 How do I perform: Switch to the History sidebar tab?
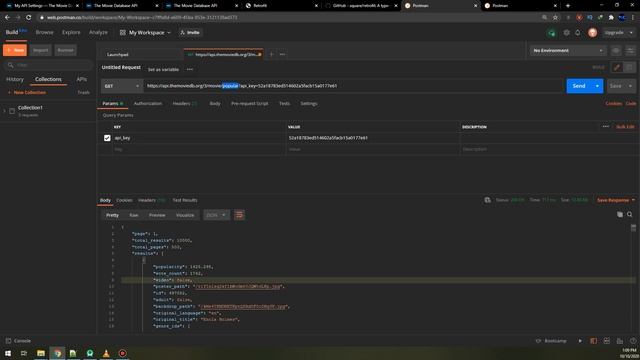15,79
